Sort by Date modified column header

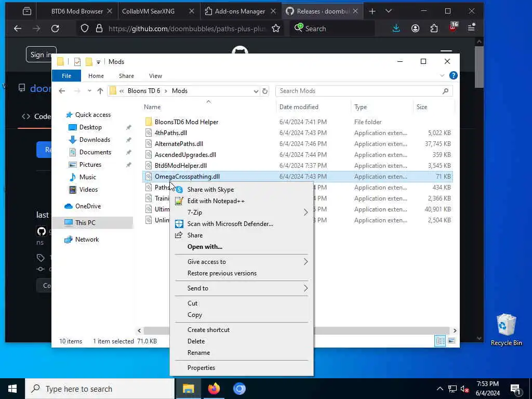point(299,107)
